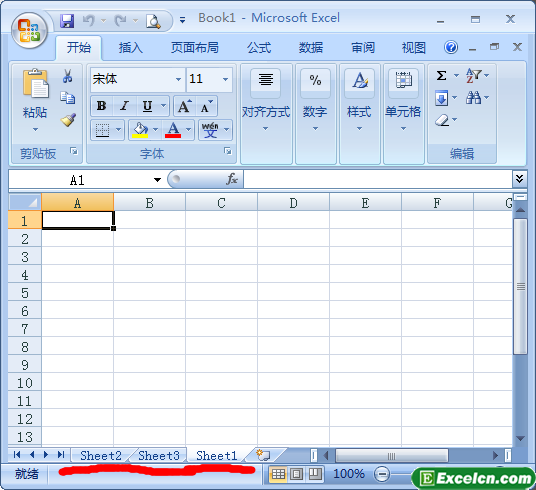Click the Insert Function fx icon

click(x=232, y=179)
